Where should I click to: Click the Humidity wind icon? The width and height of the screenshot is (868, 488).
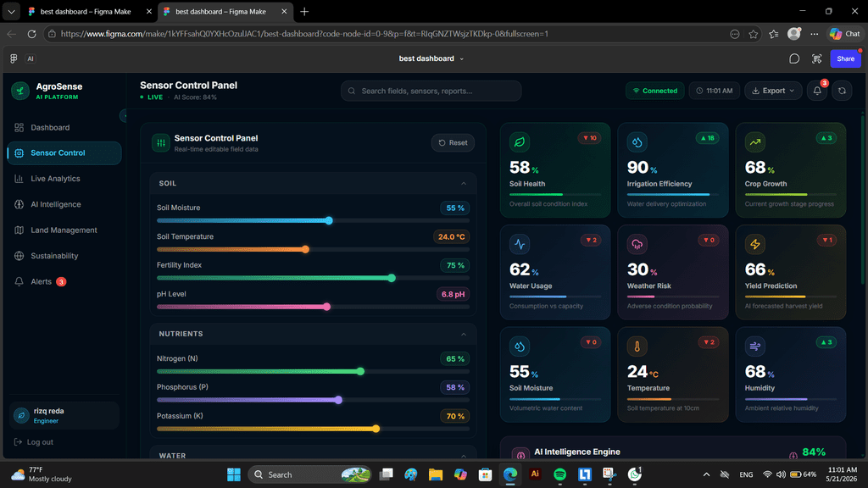tap(755, 347)
